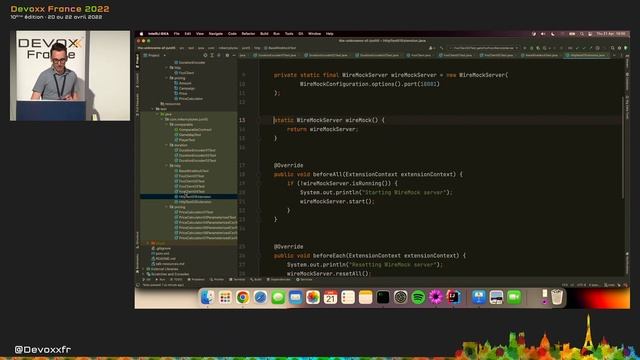Screen dimensions: 640x360
Task: Select .gitignore in Project tree
Action: click(161, 248)
